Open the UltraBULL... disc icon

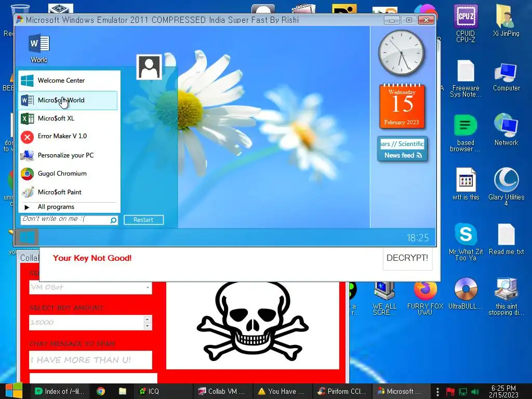click(465, 294)
